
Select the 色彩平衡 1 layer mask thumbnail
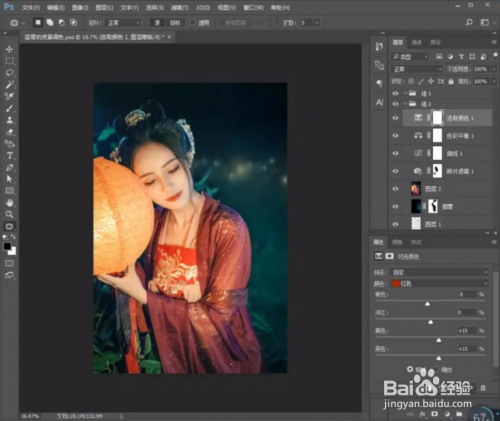tap(437, 136)
